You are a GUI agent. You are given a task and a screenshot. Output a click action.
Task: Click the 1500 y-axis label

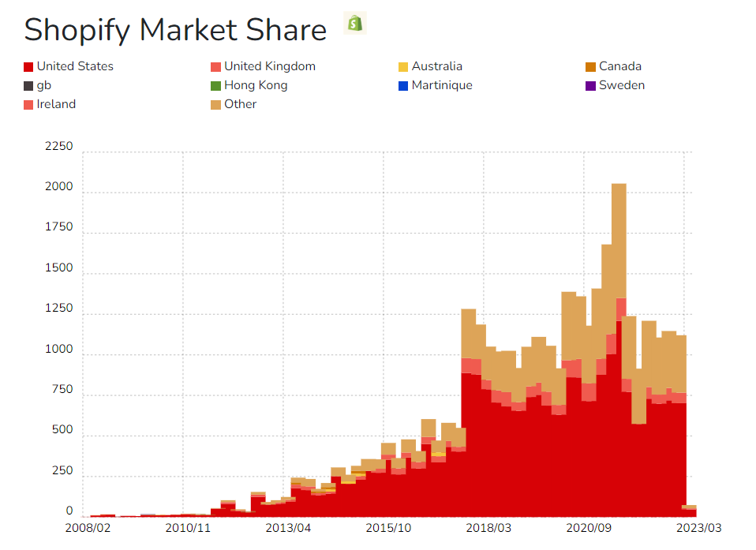pyautogui.click(x=59, y=268)
